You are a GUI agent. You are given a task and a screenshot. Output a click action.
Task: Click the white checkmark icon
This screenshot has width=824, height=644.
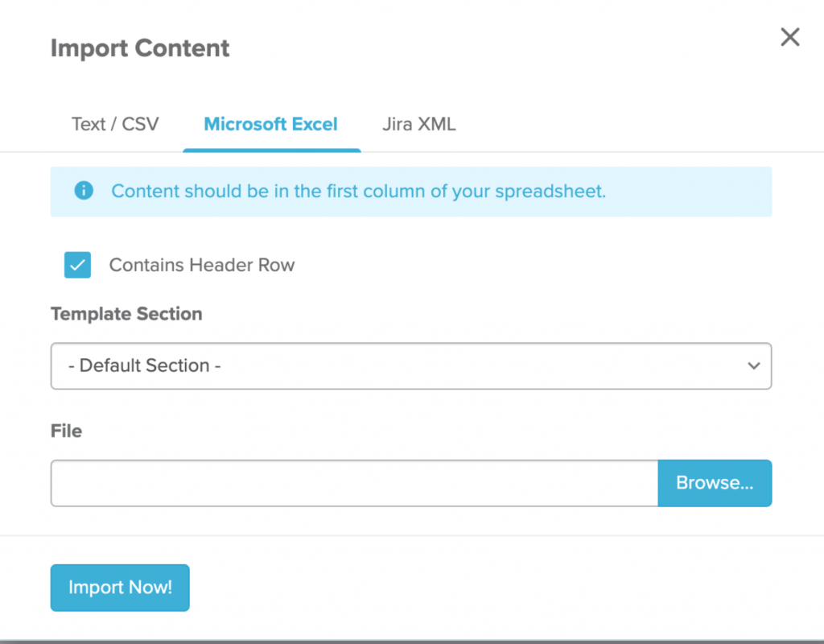[x=77, y=266]
